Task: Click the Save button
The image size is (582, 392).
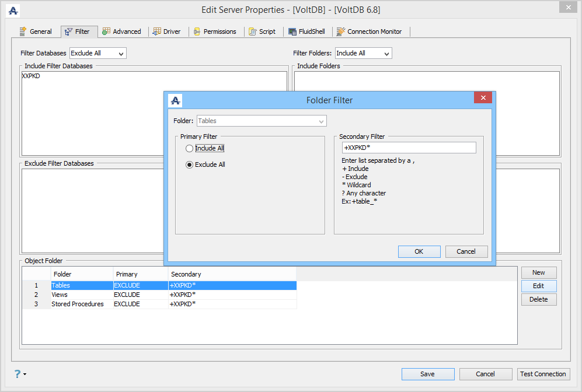Action: [427, 374]
